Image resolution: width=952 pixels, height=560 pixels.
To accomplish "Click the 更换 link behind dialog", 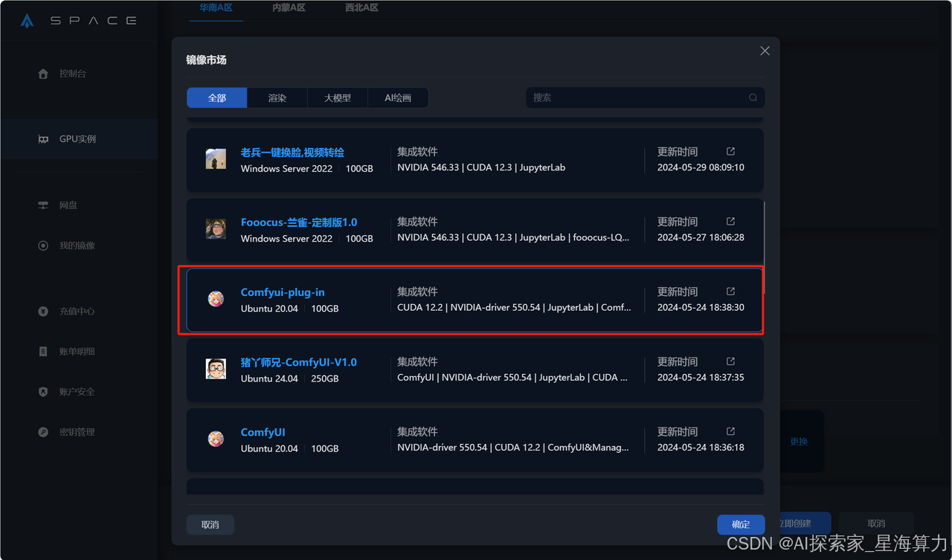I will coord(799,442).
